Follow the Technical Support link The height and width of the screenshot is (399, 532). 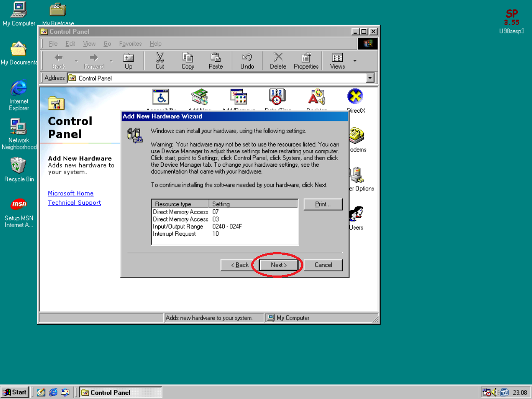(x=74, y=203)
